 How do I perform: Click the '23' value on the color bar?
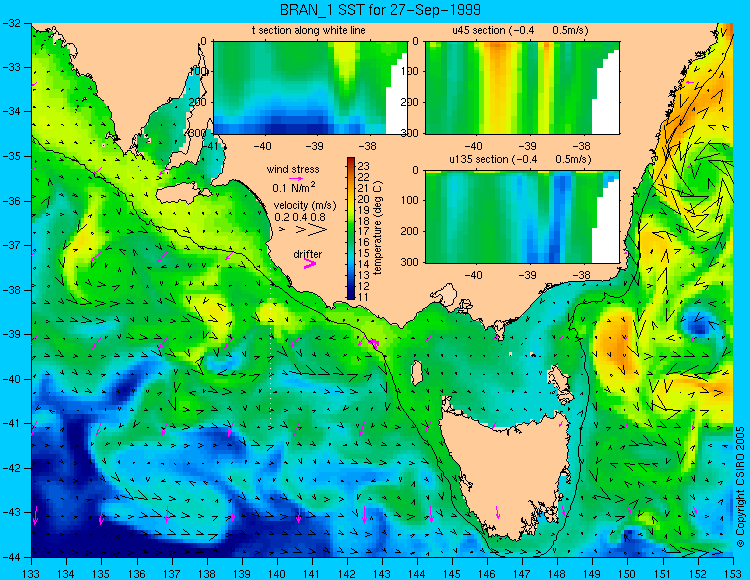364,166
